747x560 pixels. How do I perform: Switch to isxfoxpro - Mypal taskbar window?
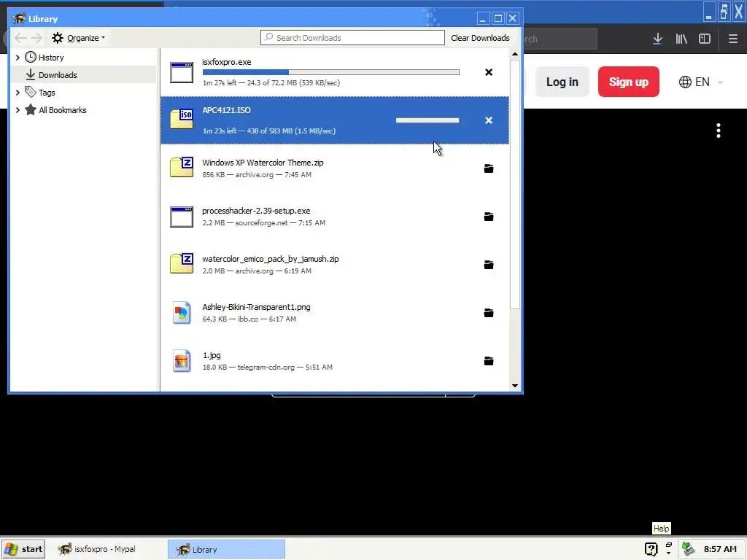tap(98, 549)
